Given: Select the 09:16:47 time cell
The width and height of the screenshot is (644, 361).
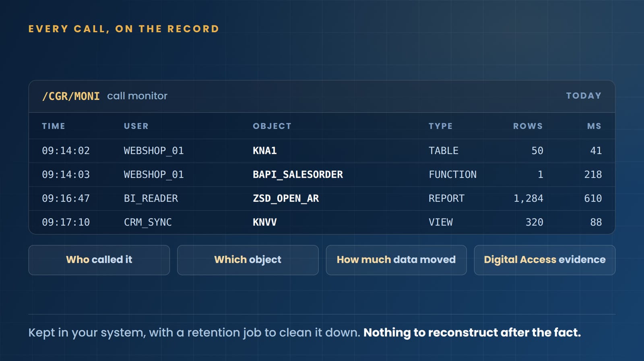Looking at the screenshot, I should click(66, 198).
